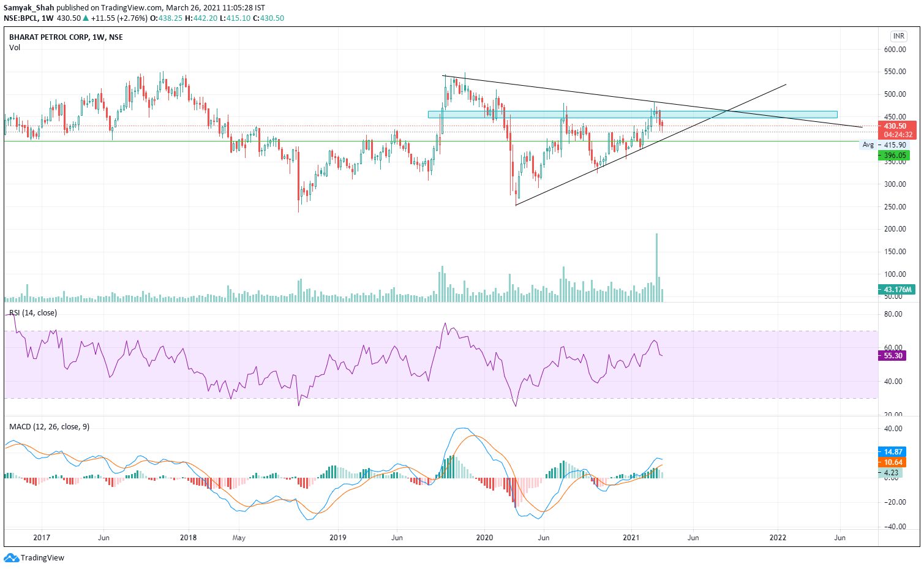This screenshot has width=924, height=569.
Task: Click the 250.00 price axis label
Action: (895, 207)
